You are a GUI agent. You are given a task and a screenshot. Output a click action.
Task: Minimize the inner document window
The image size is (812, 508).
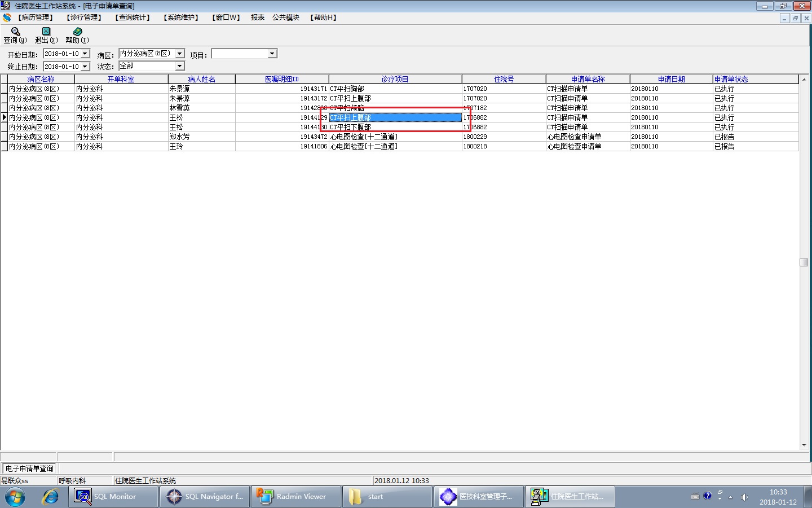click(784, 18)
